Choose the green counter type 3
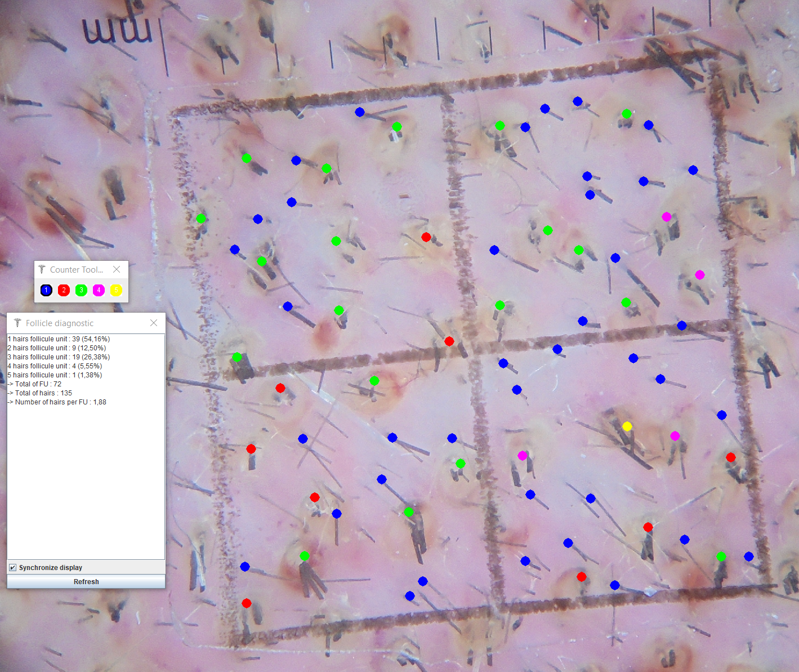This screenshot has width=799, height=672. pyautogui.click(x=81, y=290)
